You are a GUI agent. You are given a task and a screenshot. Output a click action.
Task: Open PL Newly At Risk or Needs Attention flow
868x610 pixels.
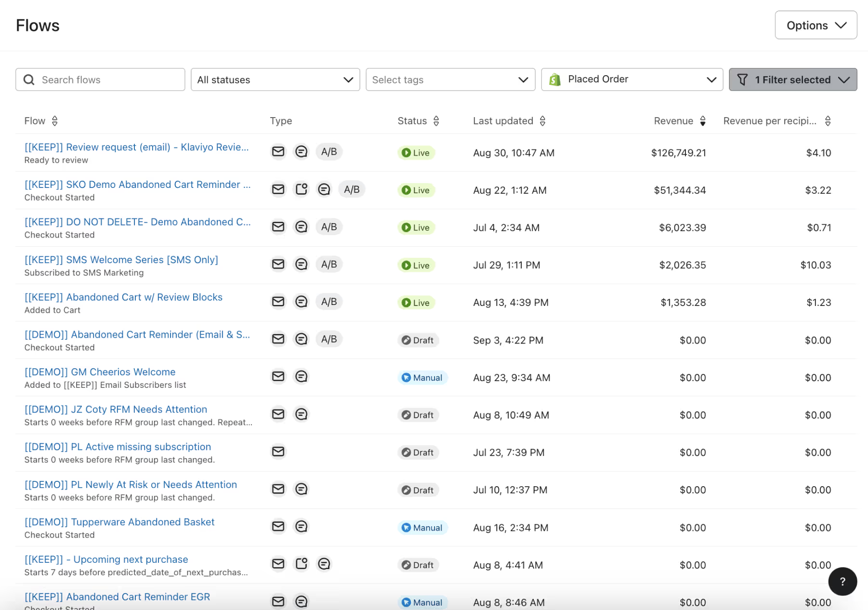coord(131,485)
